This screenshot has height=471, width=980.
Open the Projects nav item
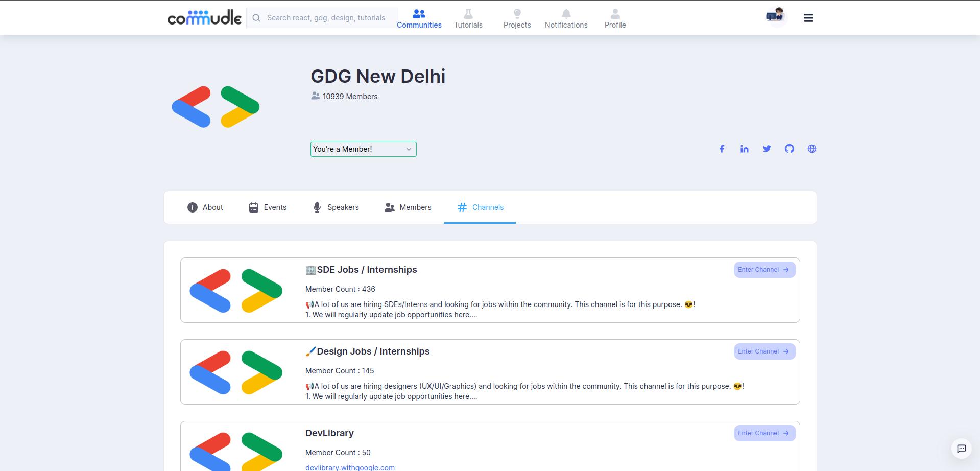(517, 18)
